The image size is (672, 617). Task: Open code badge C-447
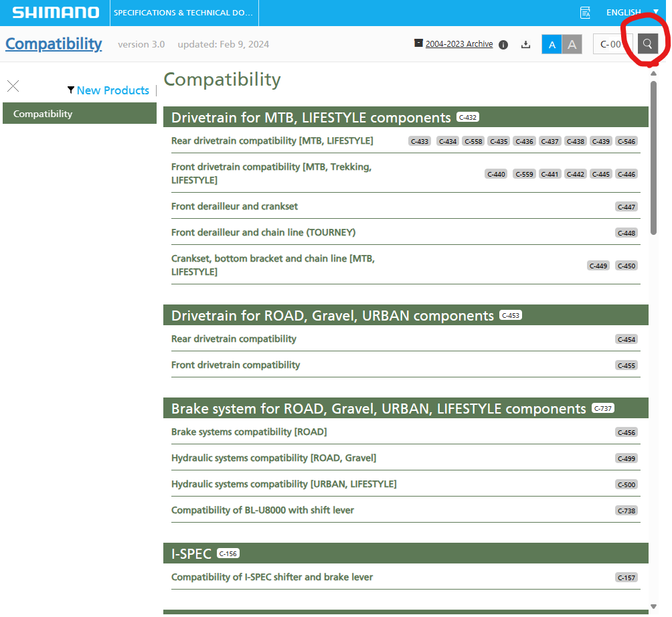click(x=626, y=207)
